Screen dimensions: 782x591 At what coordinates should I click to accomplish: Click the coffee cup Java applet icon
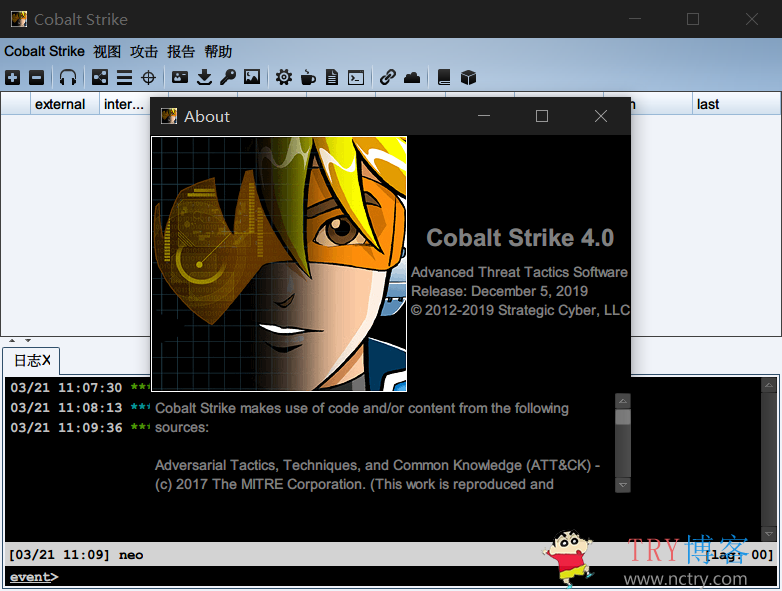[308, 77]
